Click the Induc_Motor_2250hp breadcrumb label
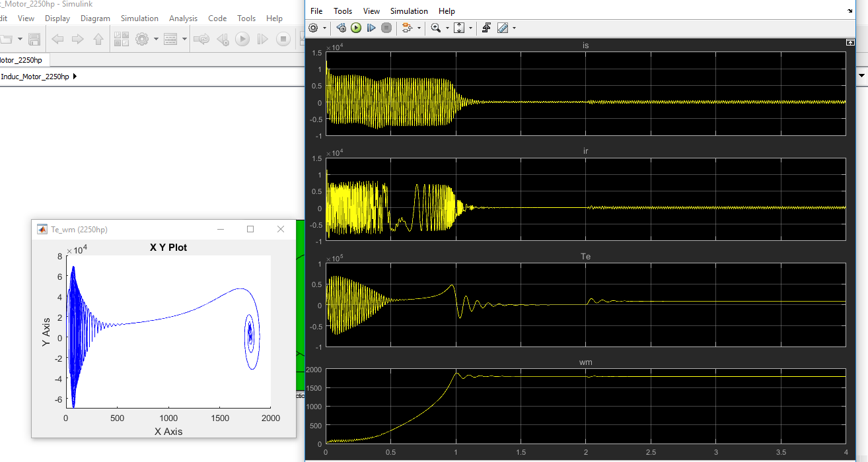Viewport: 868px width, 462px height. point(35,77)
